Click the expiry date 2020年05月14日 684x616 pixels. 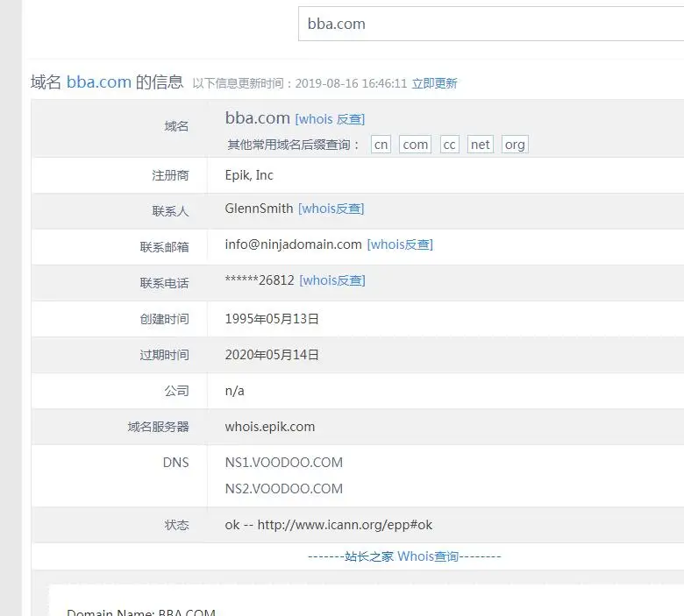pyautogui.click(x=272, y=355)
